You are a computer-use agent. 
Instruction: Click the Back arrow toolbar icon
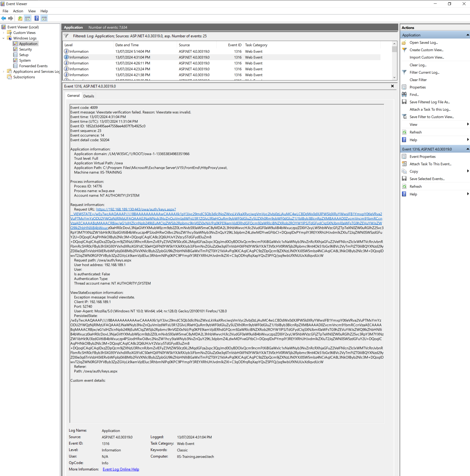coord(3,18)
